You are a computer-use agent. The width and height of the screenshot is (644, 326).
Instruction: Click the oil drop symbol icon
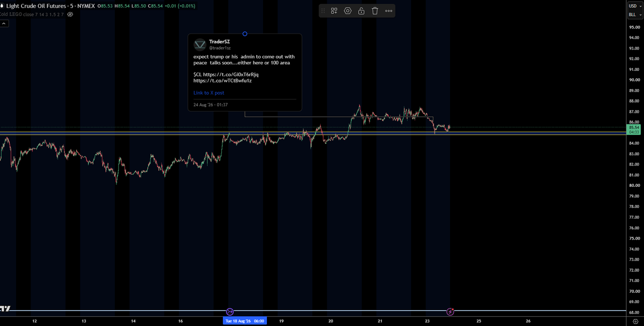coord(3,6)
